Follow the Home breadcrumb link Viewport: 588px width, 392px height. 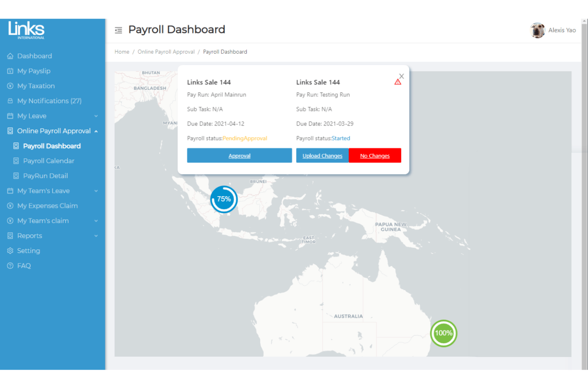122,52
